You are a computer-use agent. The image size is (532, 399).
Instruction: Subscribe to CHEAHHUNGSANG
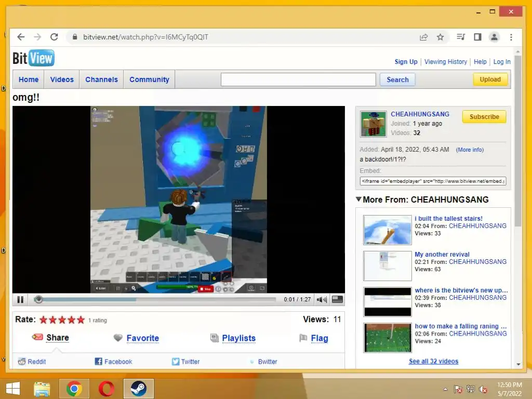[x=484, y=117]
